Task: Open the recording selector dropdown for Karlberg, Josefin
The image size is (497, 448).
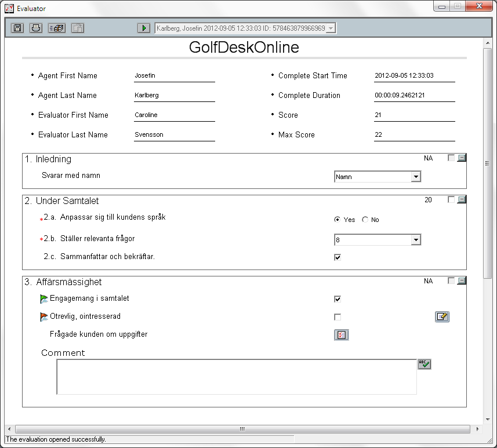Action: 331,28
